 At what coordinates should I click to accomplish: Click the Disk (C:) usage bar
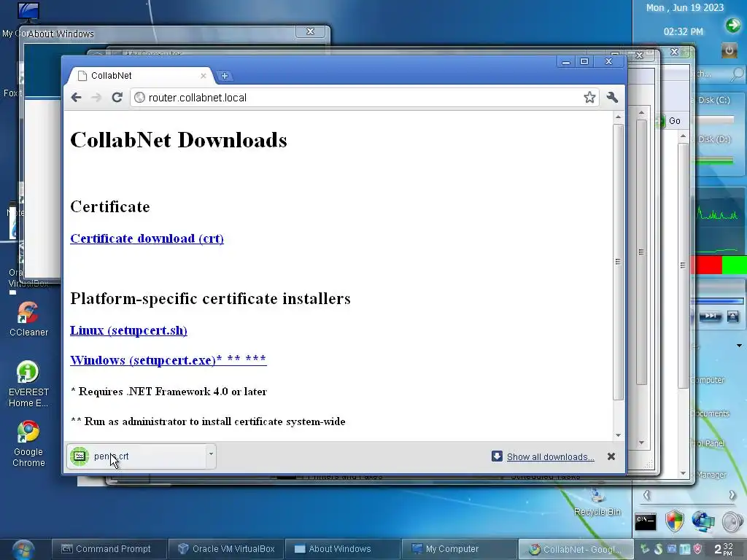pos(716,120)
